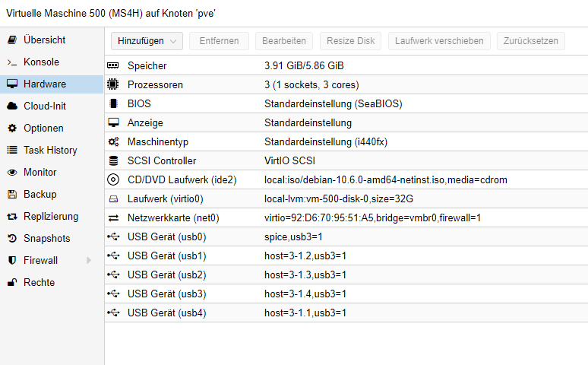
Task: Open the Cloud-Init section
Action: point(43,106)
